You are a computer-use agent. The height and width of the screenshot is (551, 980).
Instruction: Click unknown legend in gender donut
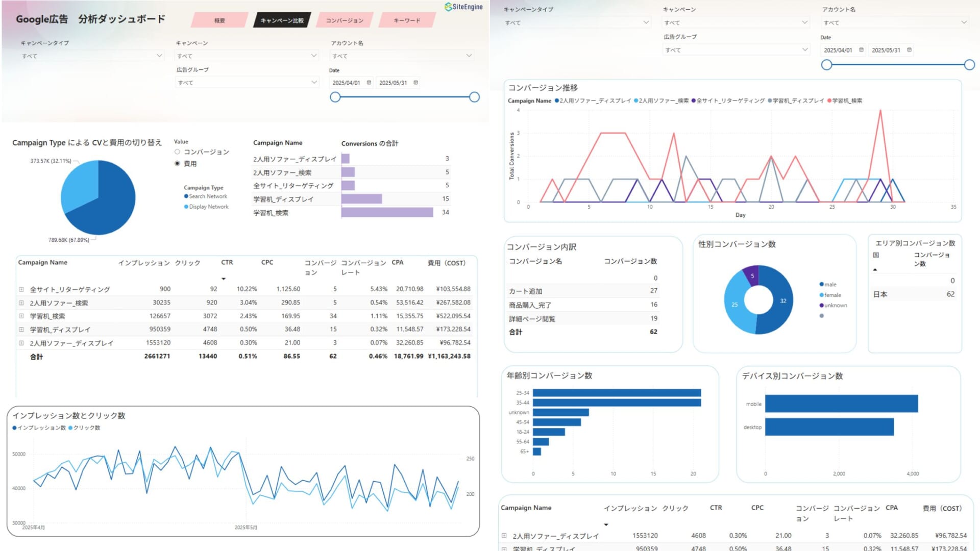(833, 306)
